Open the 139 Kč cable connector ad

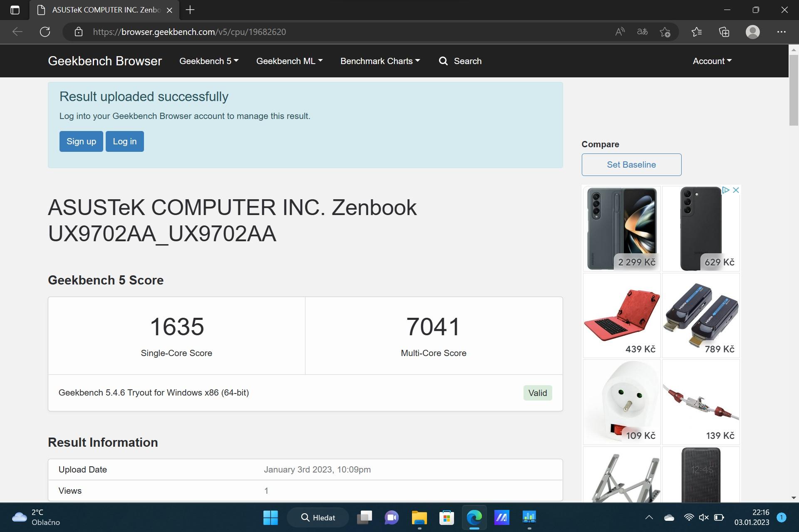(x=701, y=402)
